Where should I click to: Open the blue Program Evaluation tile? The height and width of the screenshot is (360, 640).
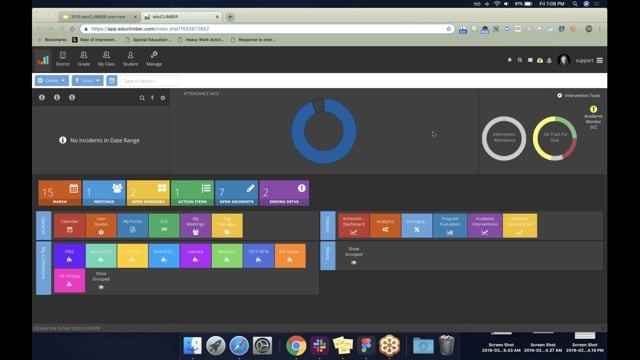coord(449,225)
